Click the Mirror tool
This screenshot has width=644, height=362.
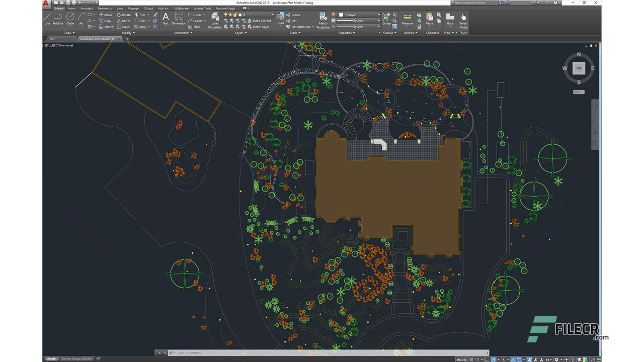click(123, 21)
